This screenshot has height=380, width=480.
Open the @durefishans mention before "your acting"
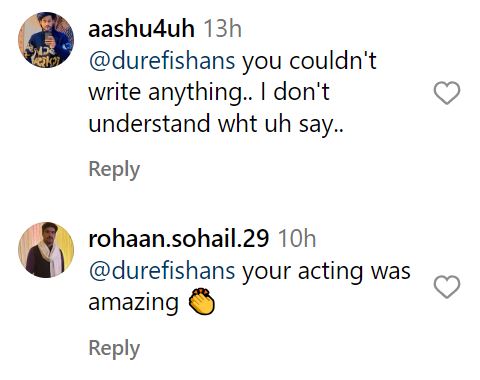[x=162, y=271]
